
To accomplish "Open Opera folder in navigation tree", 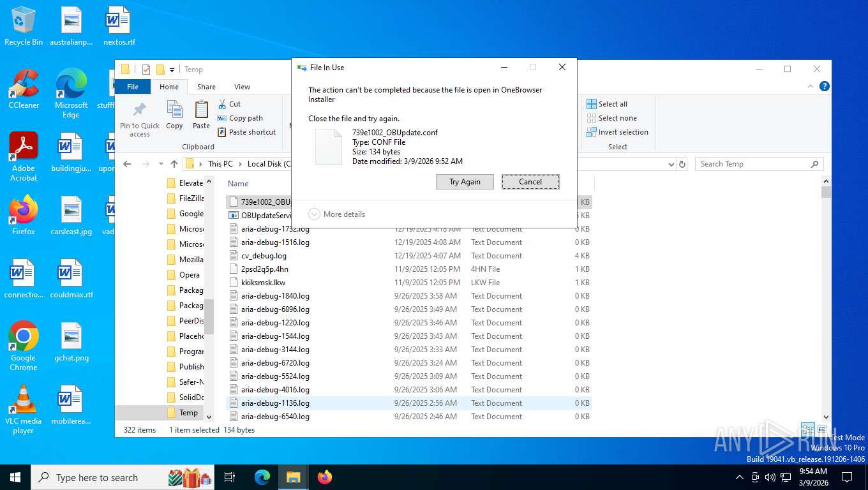I will [184, 275].
